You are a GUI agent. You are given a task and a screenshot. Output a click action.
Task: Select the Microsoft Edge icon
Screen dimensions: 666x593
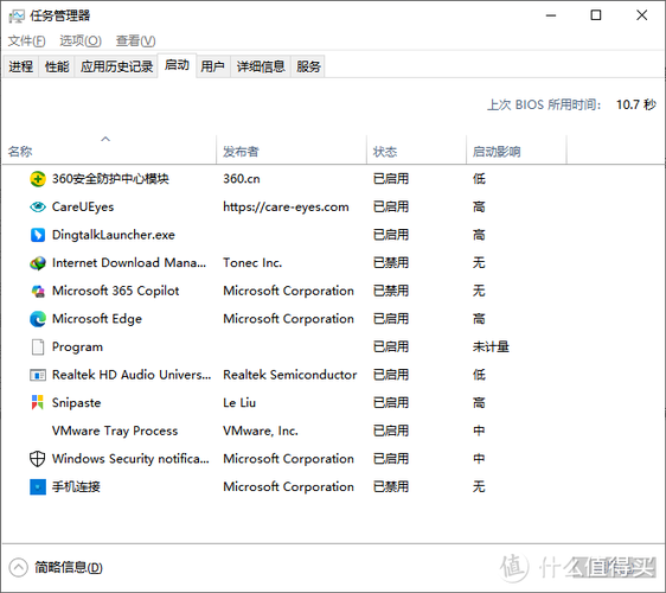[x=38, y=319]
